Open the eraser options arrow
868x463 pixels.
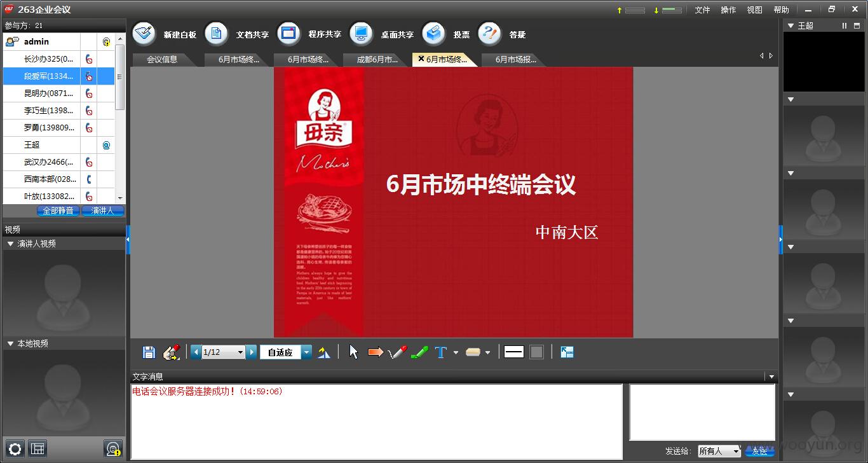(487, 352)
